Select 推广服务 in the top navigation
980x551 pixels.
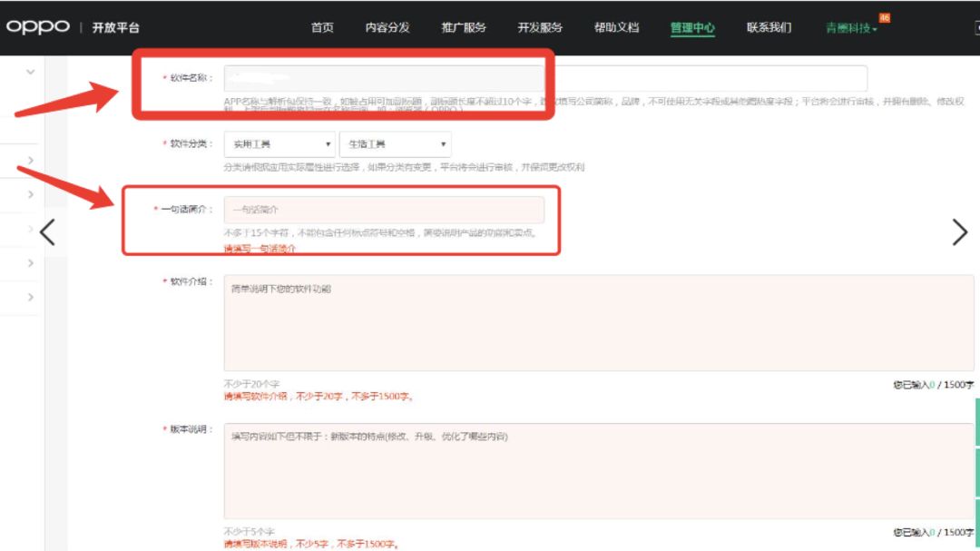pos(464,28)
